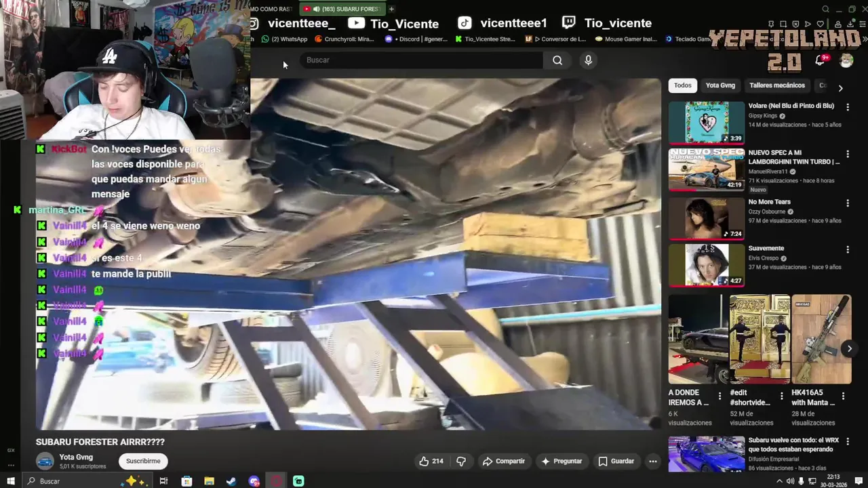Click the browser snapshot capture icon
Screen dimensions: 868x488
[x=783, y=24]
